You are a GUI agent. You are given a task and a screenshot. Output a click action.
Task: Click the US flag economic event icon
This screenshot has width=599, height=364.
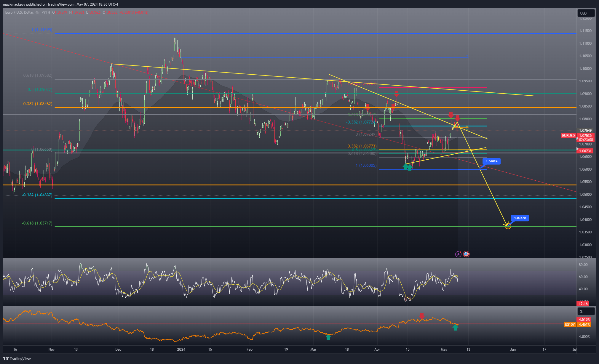point(466,254)
